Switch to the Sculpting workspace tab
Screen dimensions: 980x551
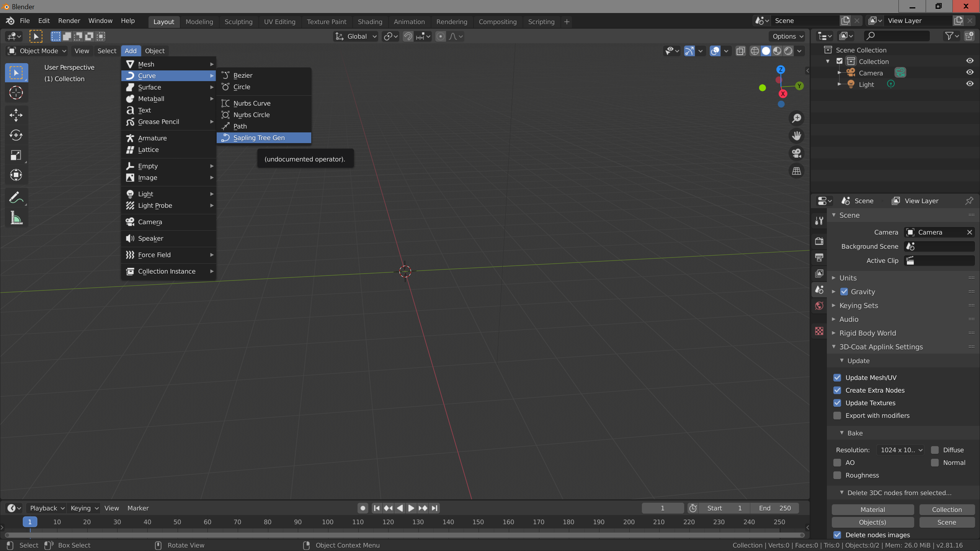tap(238, 22)
